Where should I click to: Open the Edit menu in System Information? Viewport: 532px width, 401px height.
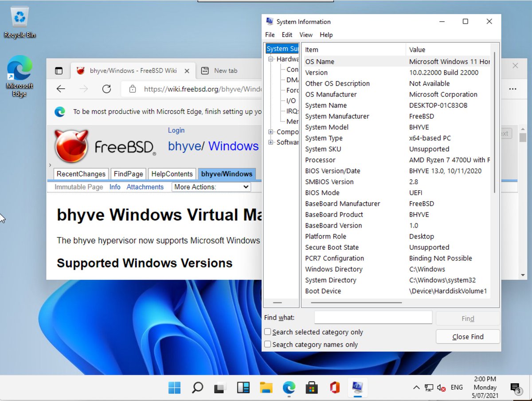click(287, 35)
